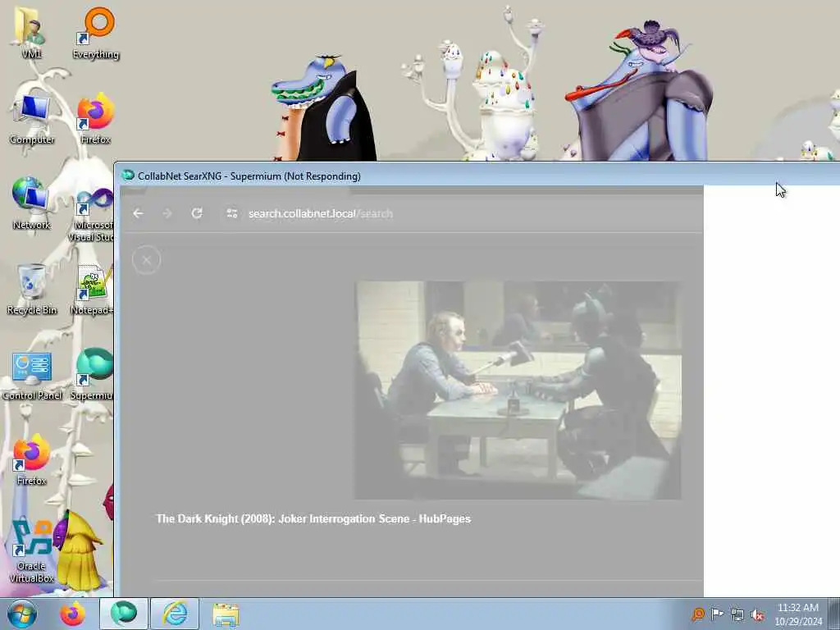The width and height of the screenshot is (840, 630).
Task: Open Internet Explorer from the taskbar
Action: click(175, 614)
